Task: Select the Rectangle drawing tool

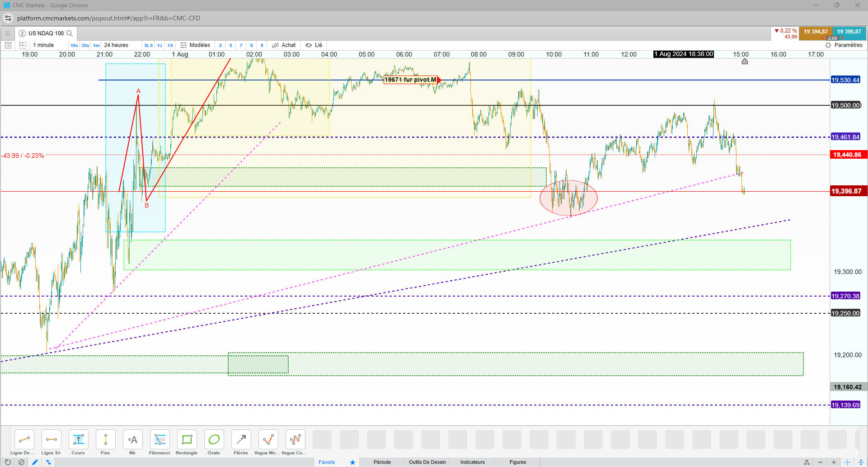Action: 187,443
